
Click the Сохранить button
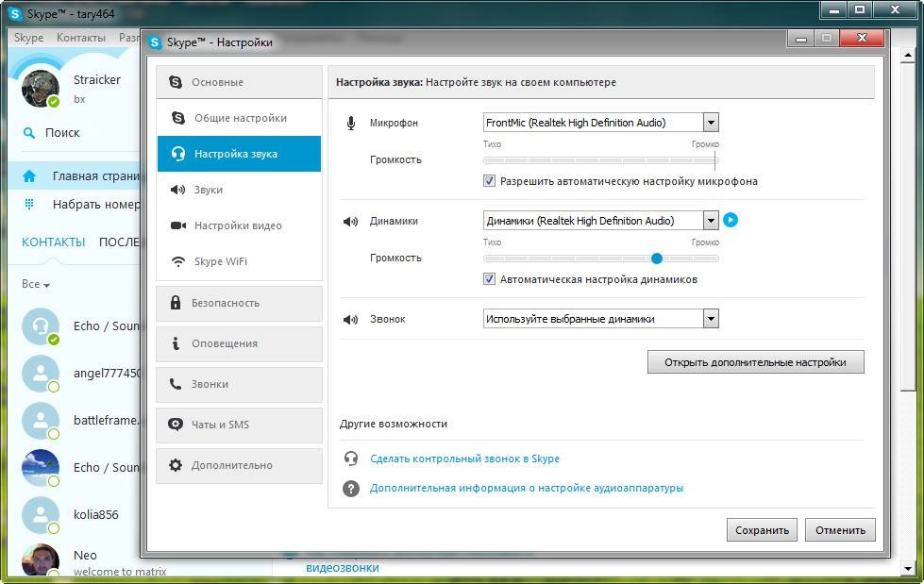[x=762, y=530]
